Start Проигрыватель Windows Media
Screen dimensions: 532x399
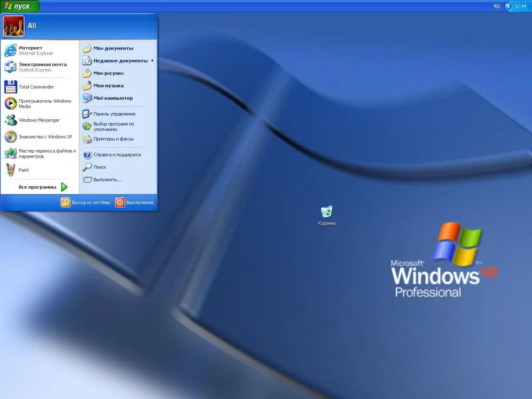40,103
